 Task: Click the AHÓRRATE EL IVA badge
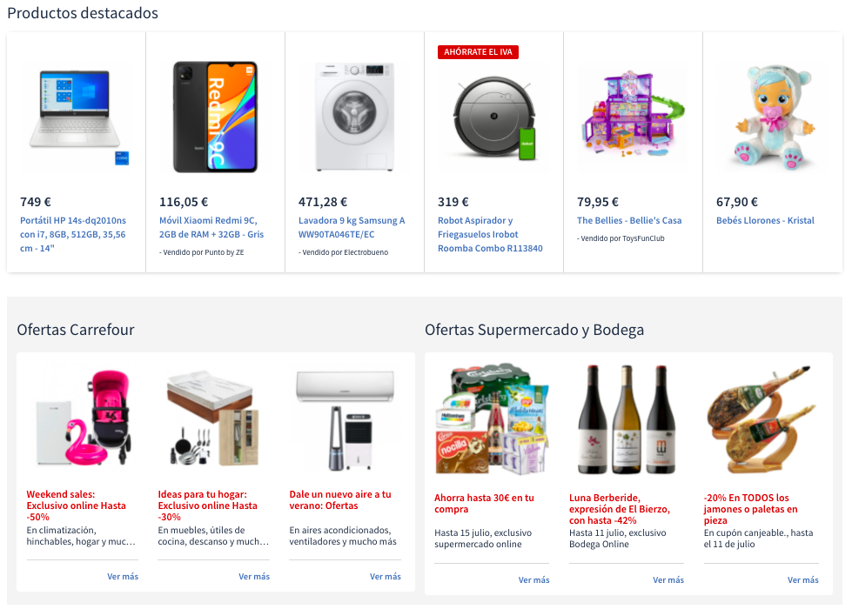coord(478,52)
